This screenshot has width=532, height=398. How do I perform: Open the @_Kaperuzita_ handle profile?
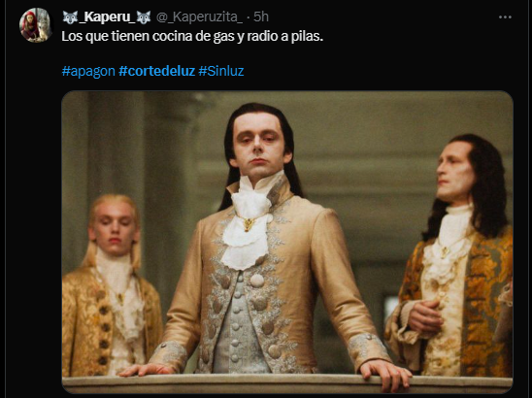pyautogui.click(x=199, y=17)
